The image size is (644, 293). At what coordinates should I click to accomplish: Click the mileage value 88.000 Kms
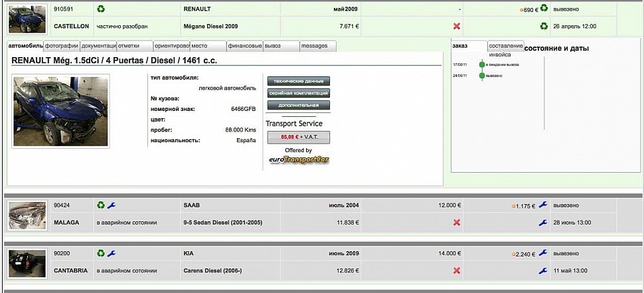click(x=241, y=130)
